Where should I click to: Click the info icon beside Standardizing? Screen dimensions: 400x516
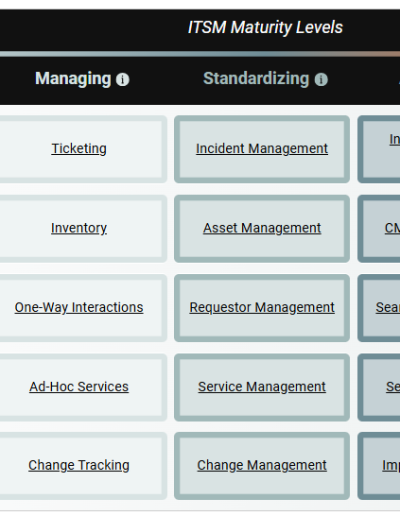[x=321, y=80]
